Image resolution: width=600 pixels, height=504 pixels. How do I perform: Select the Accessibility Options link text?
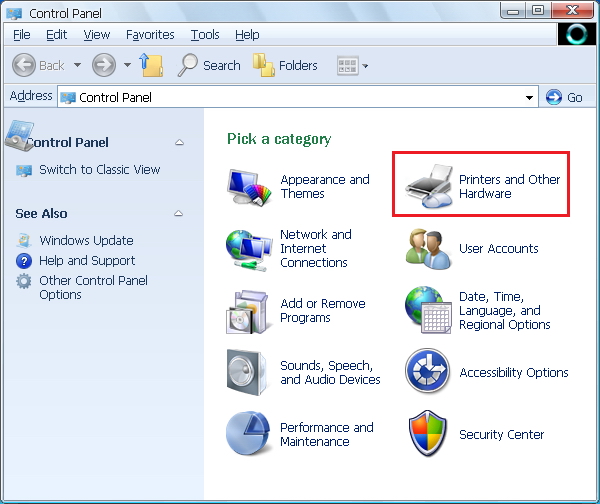tap(514, 372)
